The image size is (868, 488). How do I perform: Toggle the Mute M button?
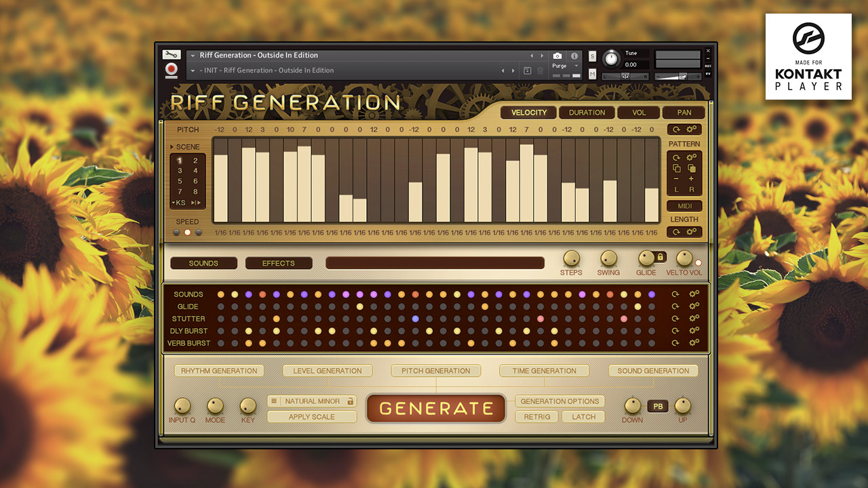coord(592,74)
